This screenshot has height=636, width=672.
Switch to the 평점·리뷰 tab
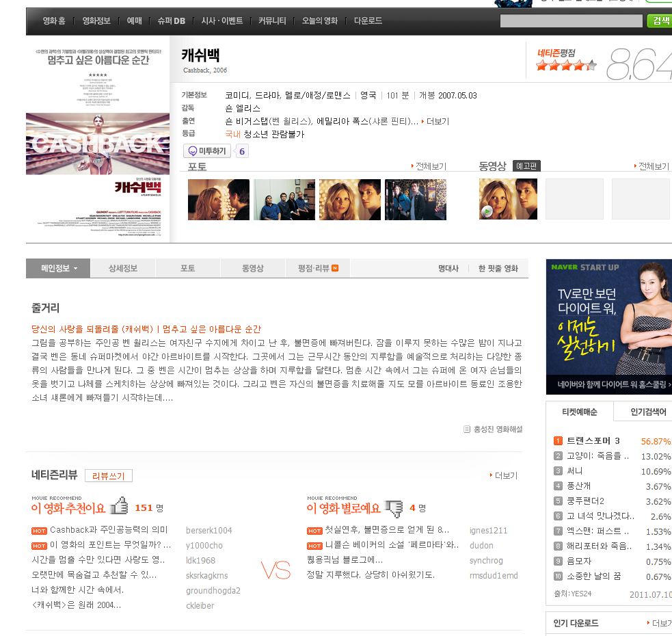(x=318, y=269)
